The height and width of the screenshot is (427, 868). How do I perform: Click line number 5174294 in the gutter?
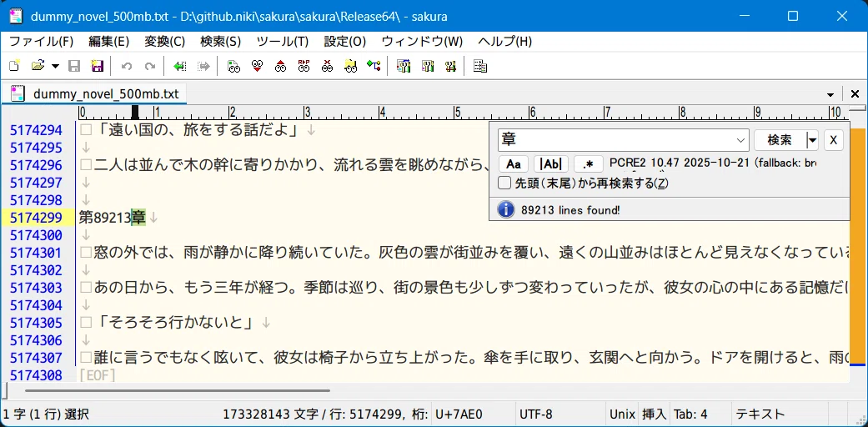(x=36, y=131)
